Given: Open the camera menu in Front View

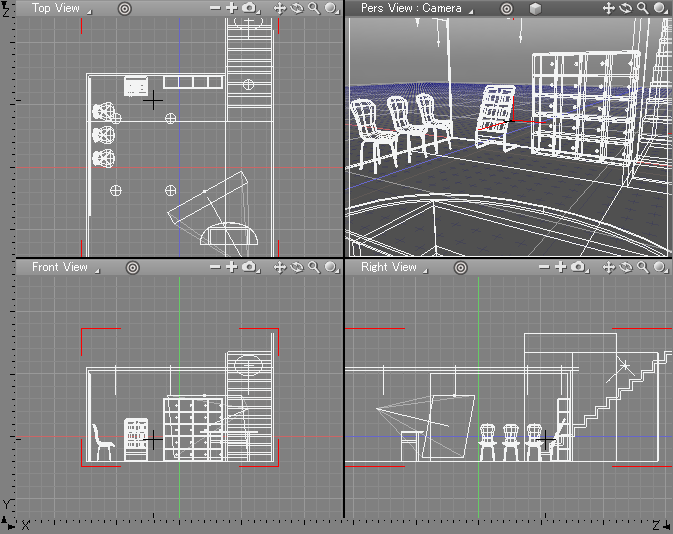Looking at the screenshot, I should tap(249, 267).
